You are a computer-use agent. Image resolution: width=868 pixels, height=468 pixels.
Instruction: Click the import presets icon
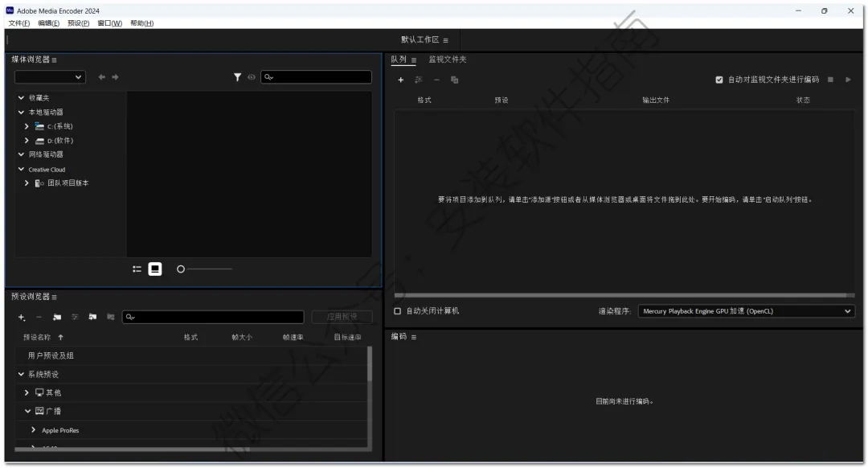point(92,318)
